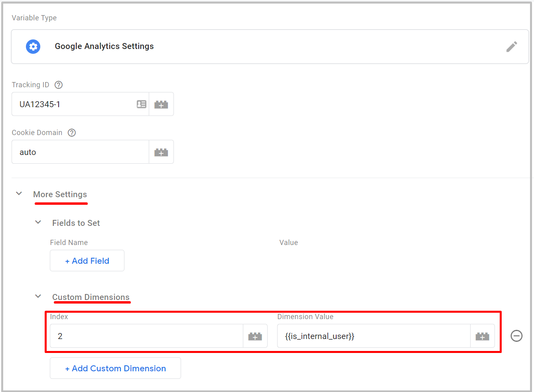Collapse the Fields to Set chevron
The image size is (534, 392).
pos(38,222)
